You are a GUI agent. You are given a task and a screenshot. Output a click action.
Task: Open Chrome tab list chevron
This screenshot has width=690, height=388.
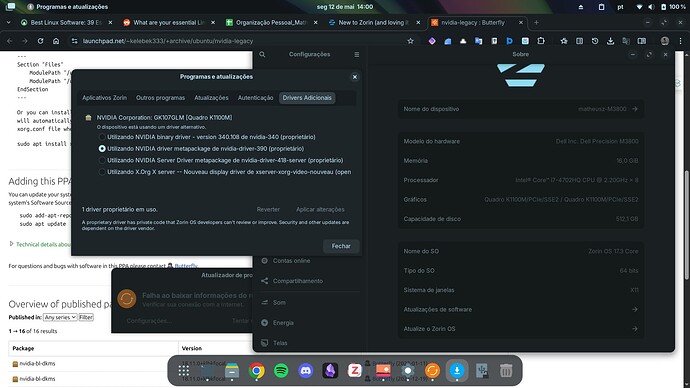pyautogui.click(x=9, y=22)
